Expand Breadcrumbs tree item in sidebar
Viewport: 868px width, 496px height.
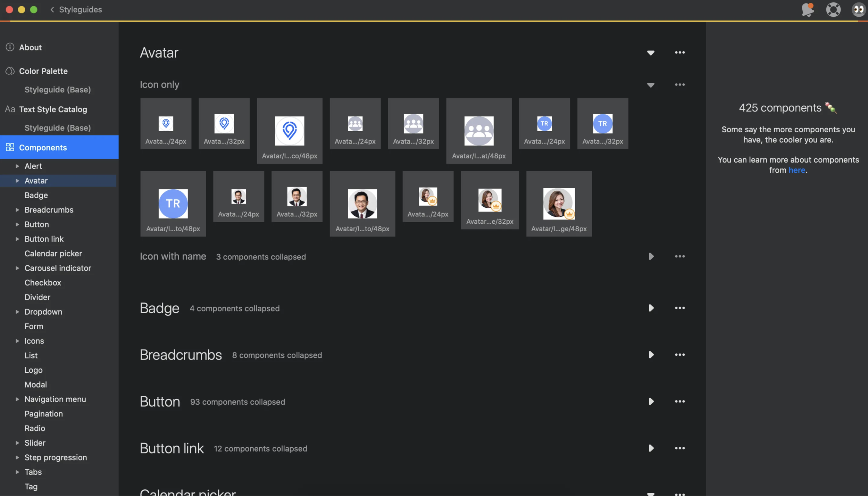point(17,210)
